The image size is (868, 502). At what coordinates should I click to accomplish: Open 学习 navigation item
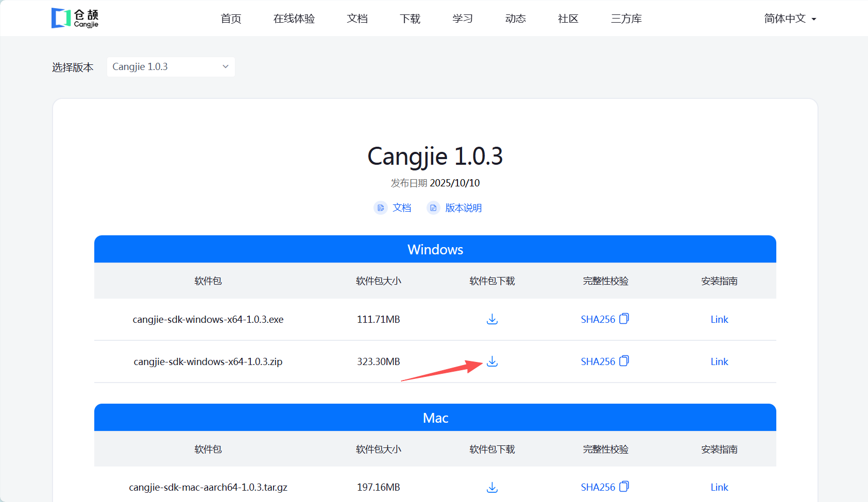pos(463,19)
